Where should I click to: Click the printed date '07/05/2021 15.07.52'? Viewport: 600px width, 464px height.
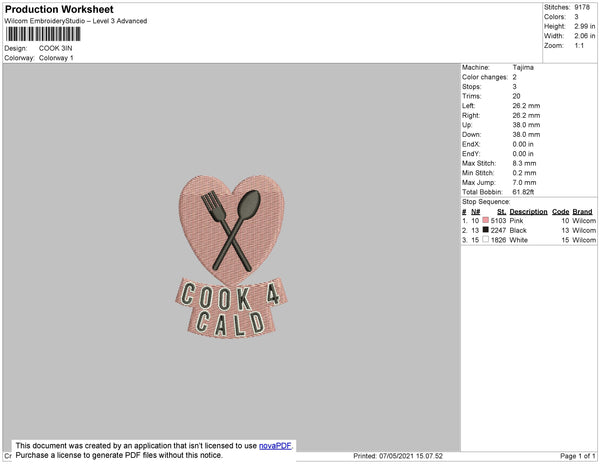click(411, 456)
